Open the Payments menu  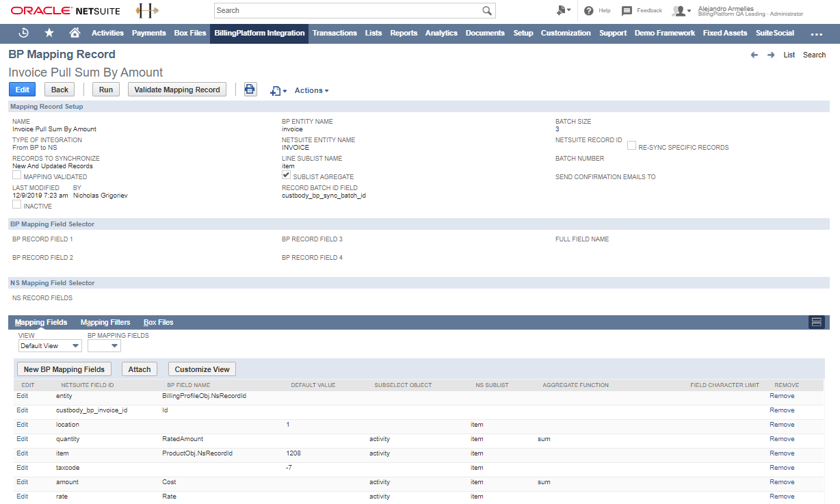coord(149,33)
